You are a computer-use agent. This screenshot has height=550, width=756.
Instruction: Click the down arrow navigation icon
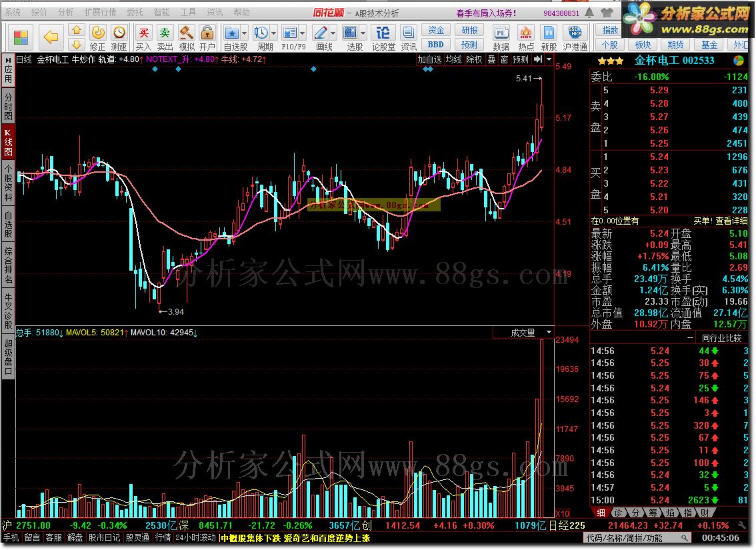[x=76, y=45]
